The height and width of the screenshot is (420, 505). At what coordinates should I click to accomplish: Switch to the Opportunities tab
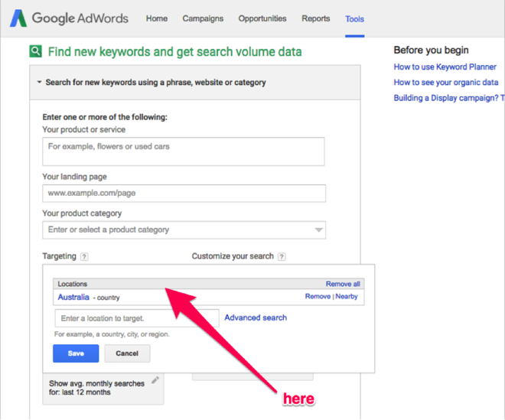point(262,18)
